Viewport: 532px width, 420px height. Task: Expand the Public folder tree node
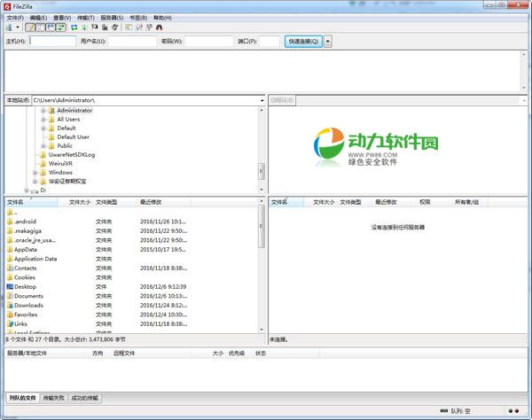[x=43, y=146]
